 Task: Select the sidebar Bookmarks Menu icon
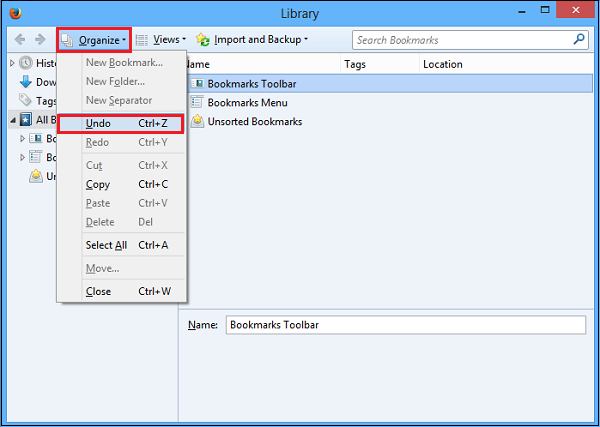pos(36,157)
